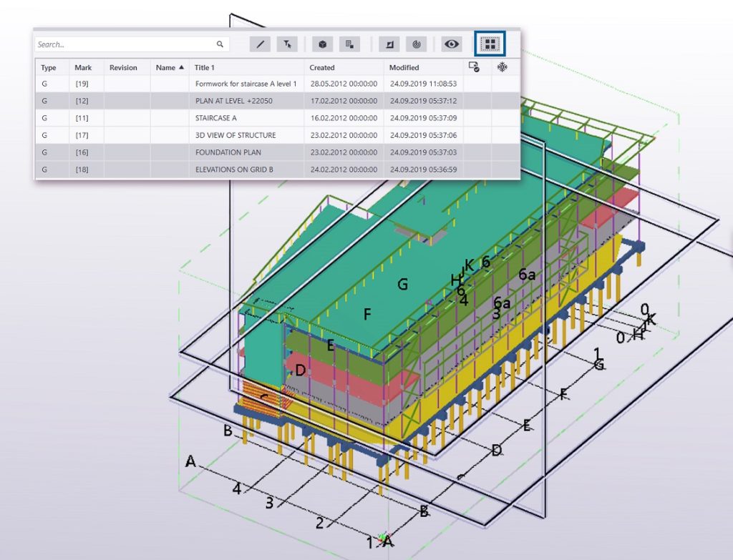Select the STAIRCASE A drawing row
733x560 pixels.
pos(277,118)
